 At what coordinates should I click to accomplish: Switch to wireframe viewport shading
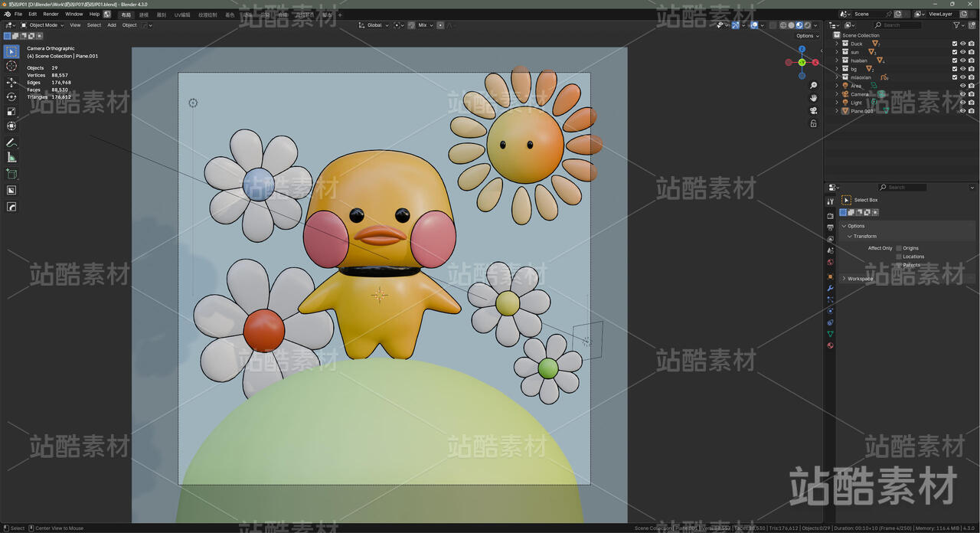pos(783,25)
